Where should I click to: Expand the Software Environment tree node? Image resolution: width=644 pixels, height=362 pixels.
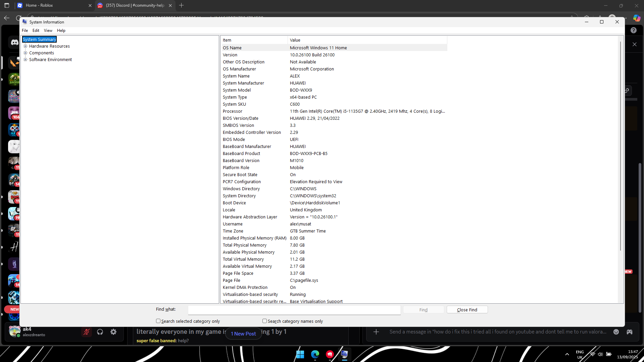click(25, 60)
